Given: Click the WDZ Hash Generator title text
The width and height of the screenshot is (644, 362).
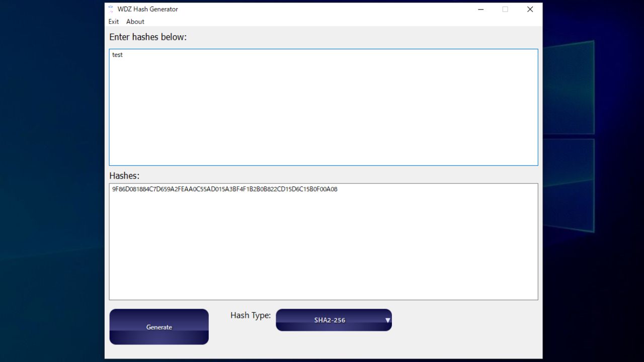Looking at the screenshot, I should (x=148, y=9).
